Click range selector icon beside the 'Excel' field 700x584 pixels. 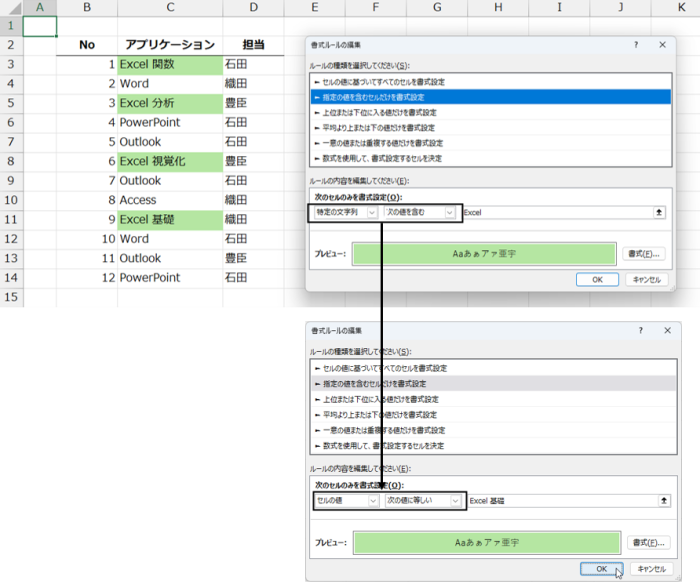[x=658, y=213]
